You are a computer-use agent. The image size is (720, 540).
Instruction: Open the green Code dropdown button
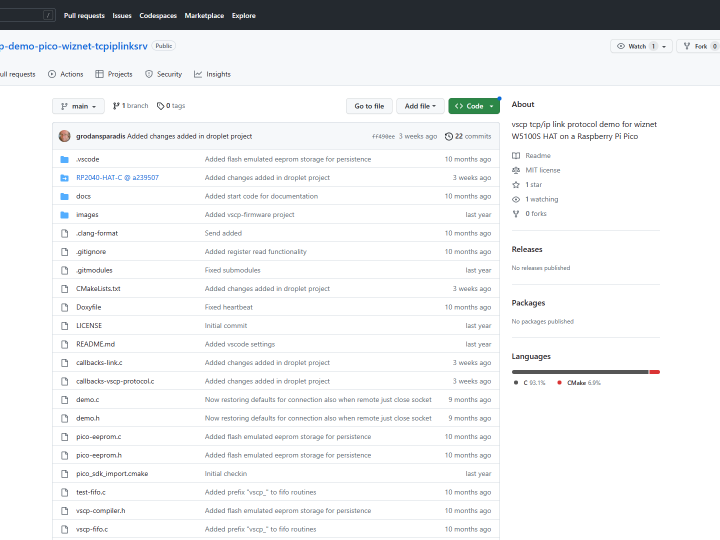coord(474,106)
